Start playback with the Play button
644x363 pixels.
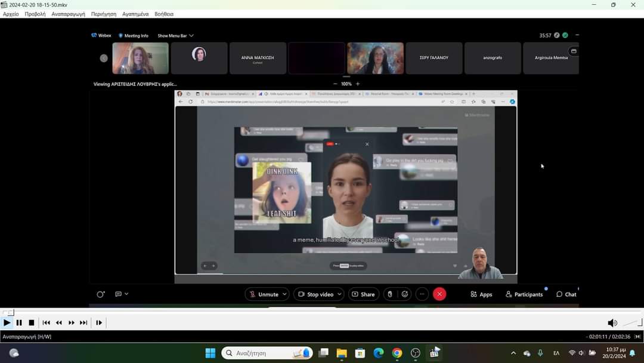[x=7, y=323]
